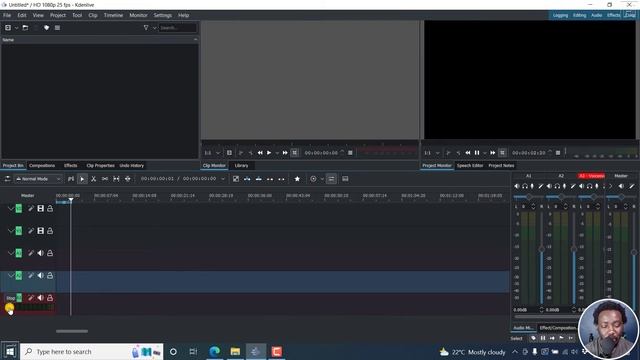Click the timeline horizontal scrollbar
Viewport: 640px width, 360px height.
[x=72, y=331]
